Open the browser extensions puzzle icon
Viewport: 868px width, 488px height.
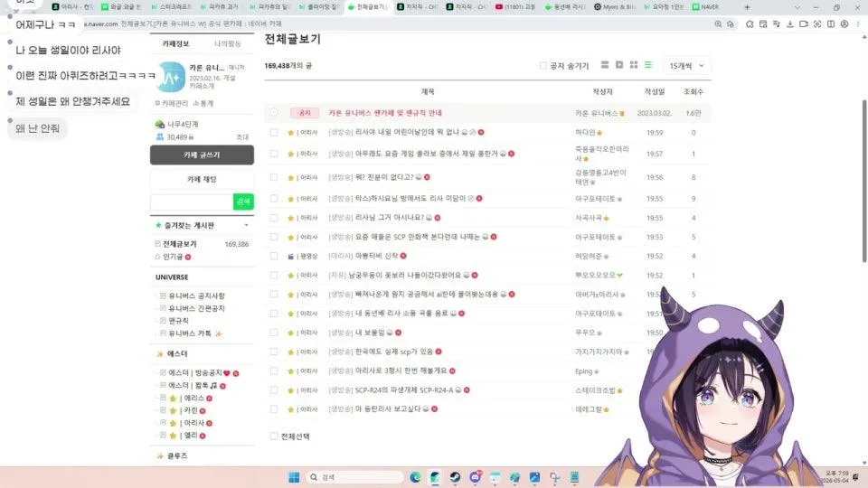click(x=749, y=23)
